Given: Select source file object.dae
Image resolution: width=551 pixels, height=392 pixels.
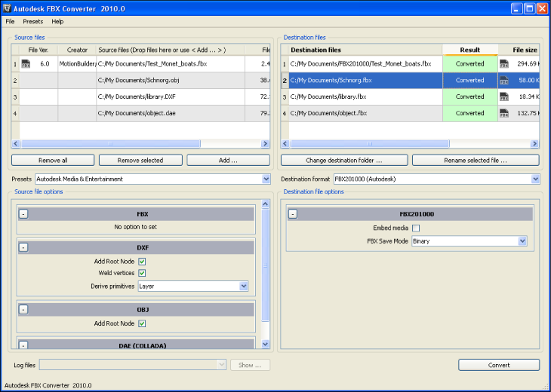Looking at the screenshot, I should point(171,113).
